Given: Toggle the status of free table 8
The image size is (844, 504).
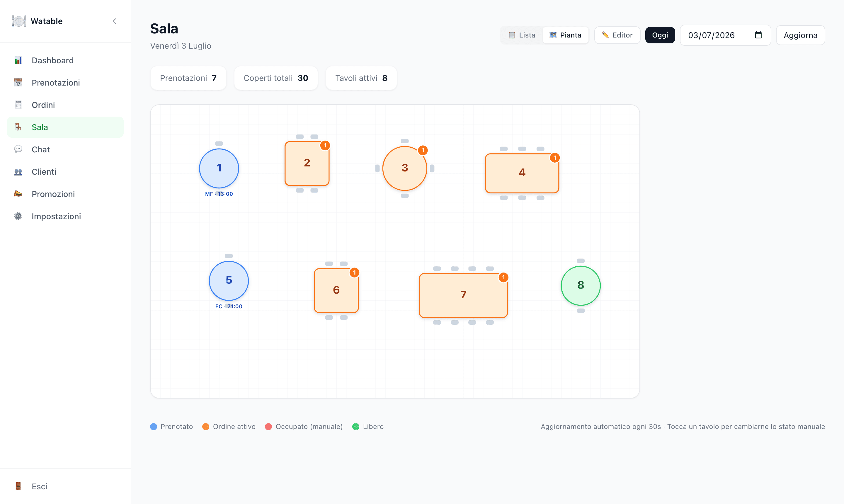Looking at the screenshot, I should pos(581,285).
